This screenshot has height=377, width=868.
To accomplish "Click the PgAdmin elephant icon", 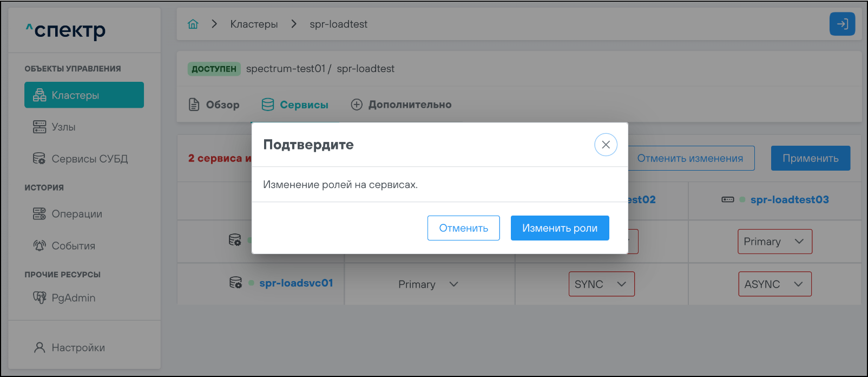I will 40,298.
